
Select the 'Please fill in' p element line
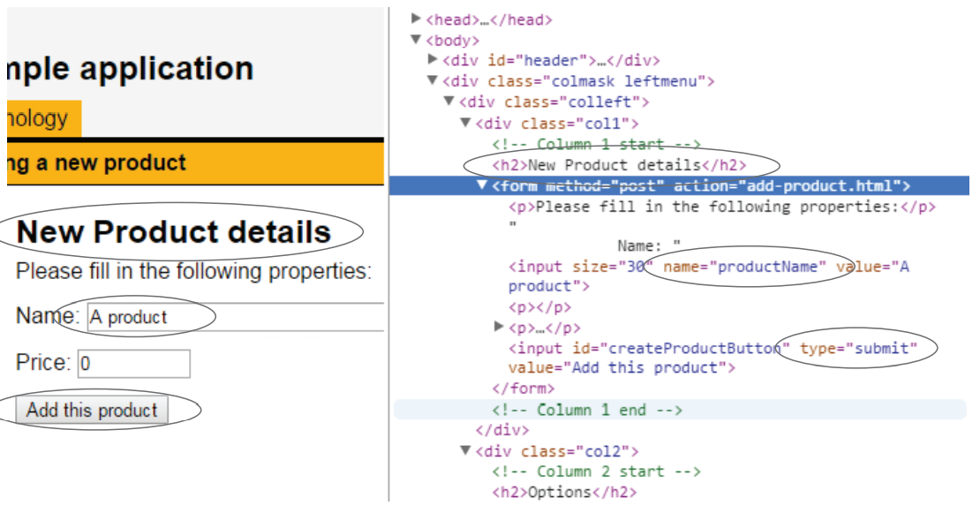click(x=722, y=207)
